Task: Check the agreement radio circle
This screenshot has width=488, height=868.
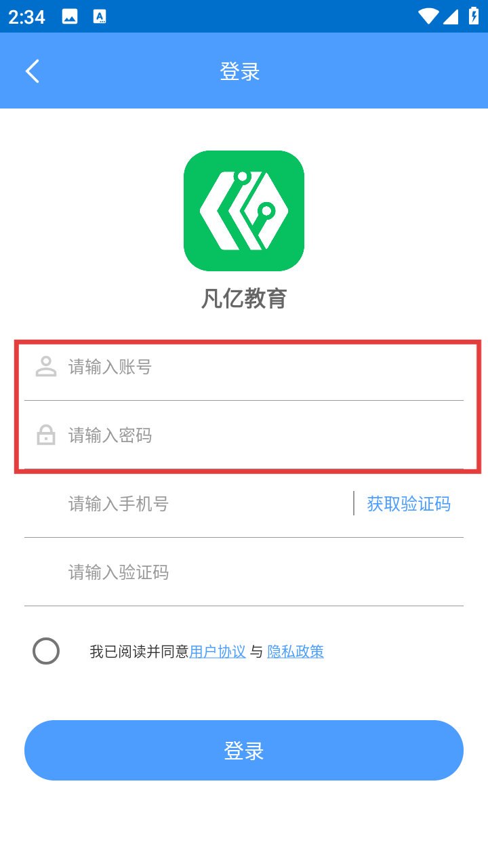Action: point(46,651)
